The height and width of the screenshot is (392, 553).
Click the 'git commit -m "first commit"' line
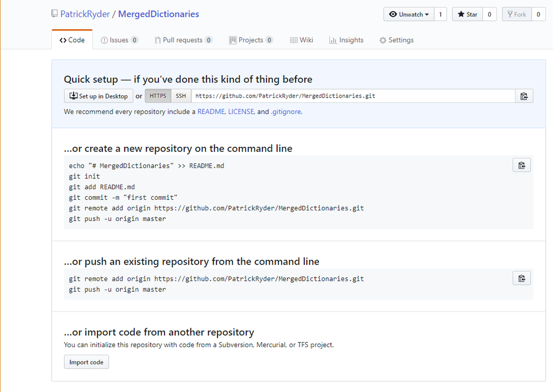click(x=123, y=198)
